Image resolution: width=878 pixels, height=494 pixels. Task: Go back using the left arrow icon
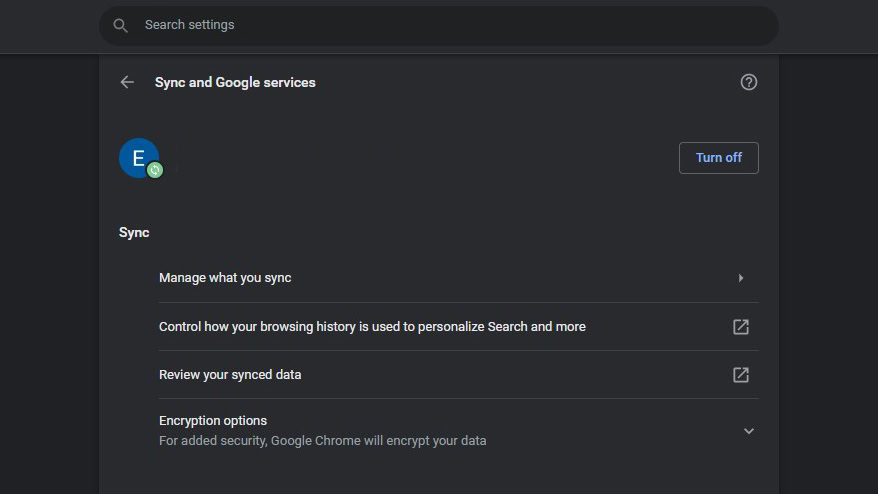(x=127, y=82)
